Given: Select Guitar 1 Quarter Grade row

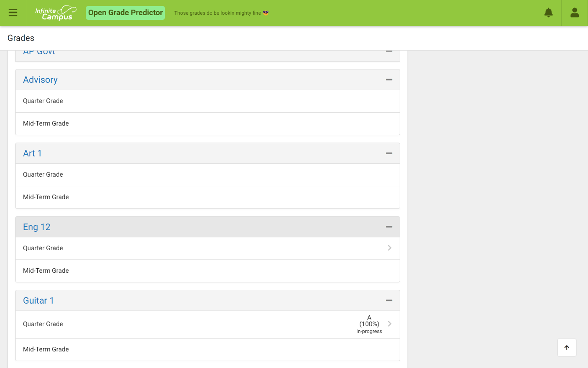Looking at the screenshot, I should click(208, 325).
